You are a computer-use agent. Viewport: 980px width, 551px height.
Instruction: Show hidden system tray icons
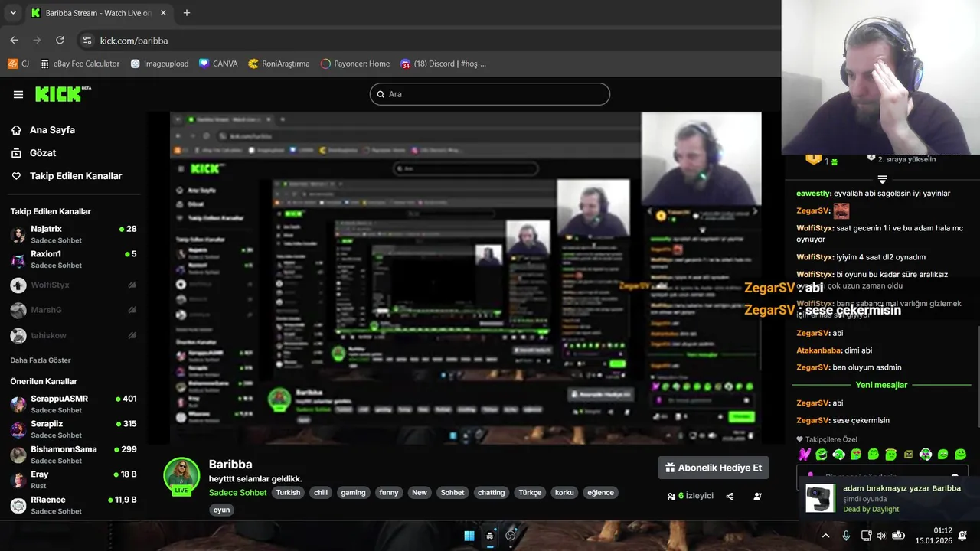[x=825, y=536]
